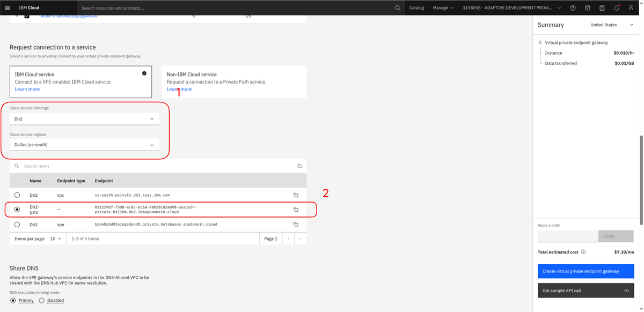Screen dimensions: 644x312
Task: Click the Data transferred line in Summary
Action: point(587,63)
